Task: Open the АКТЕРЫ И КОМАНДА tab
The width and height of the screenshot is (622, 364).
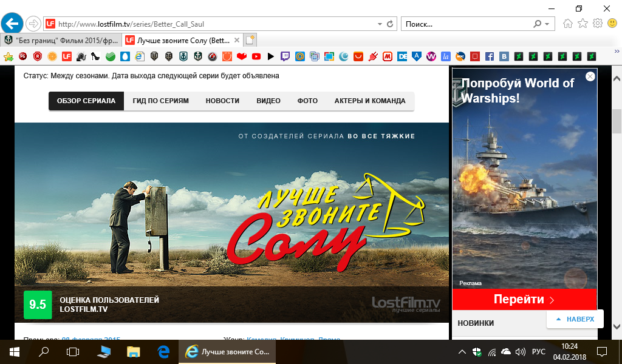Action: tap(370, 101)
